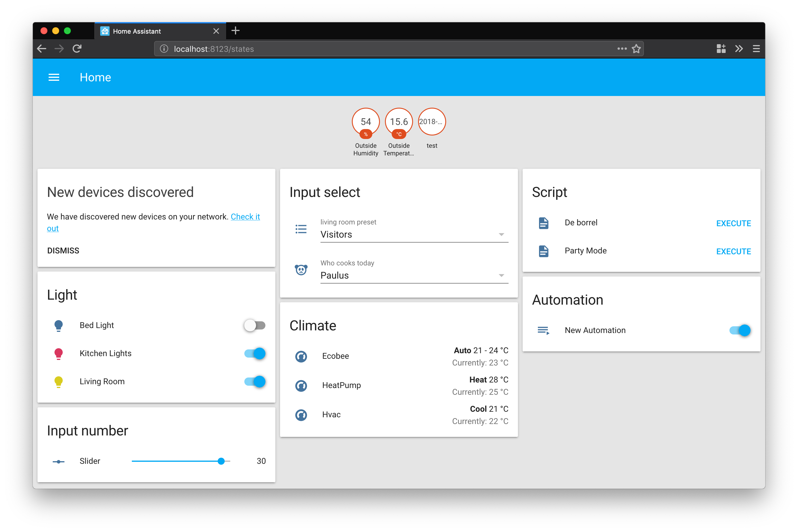Open Firefox overflow chevron menu
The height and width of the screenshot is (532, 798).
coord(739,49)
